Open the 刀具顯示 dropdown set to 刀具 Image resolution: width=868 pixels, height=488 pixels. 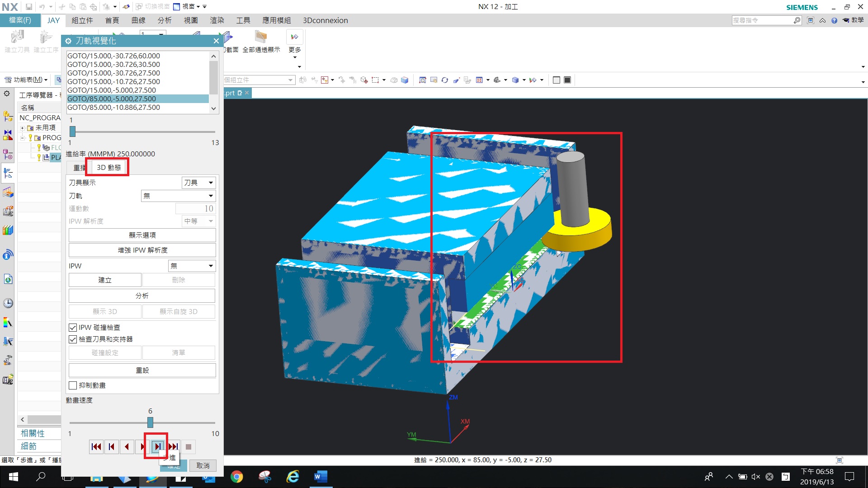coord(198,183)
